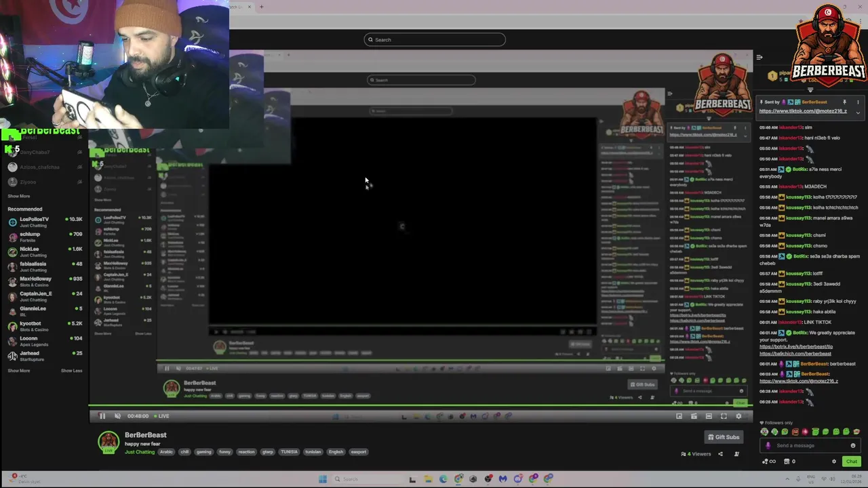This screenshot has width=868, height=488.
Task: Select the easport tag
Action: pos(359,452)
